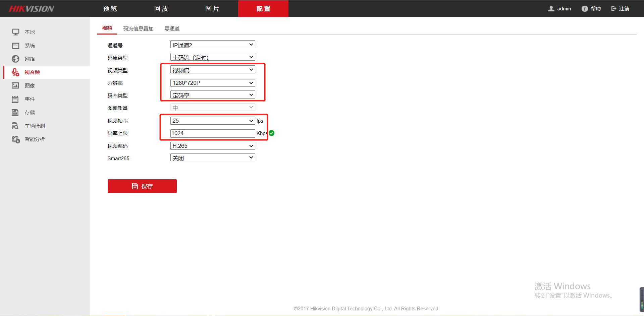
Task: Open 车辆检测 settings in sidebar
Action: click(35, 126)
